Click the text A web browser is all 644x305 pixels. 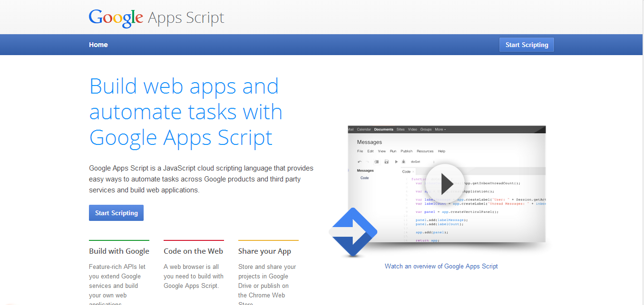click(x=194, y=276)
